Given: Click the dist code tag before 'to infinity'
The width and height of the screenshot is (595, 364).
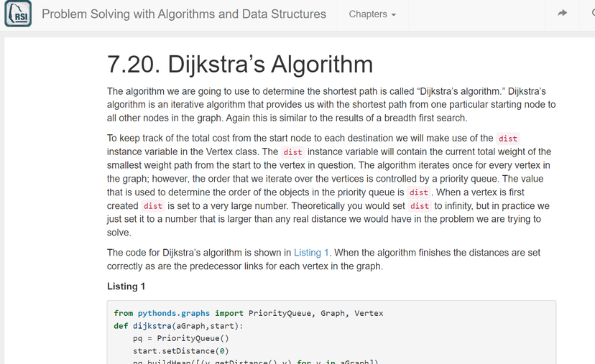Looking at the screenshot, I should (420, 206).
